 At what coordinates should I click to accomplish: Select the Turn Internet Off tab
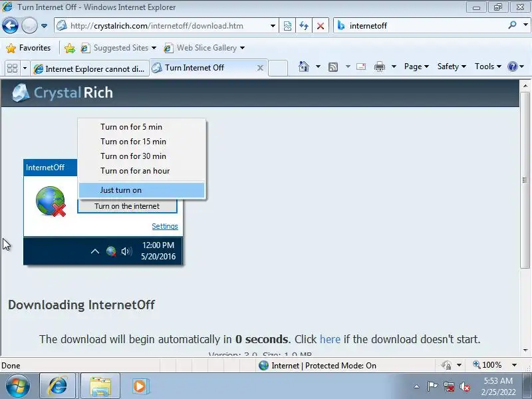[203, 68]
